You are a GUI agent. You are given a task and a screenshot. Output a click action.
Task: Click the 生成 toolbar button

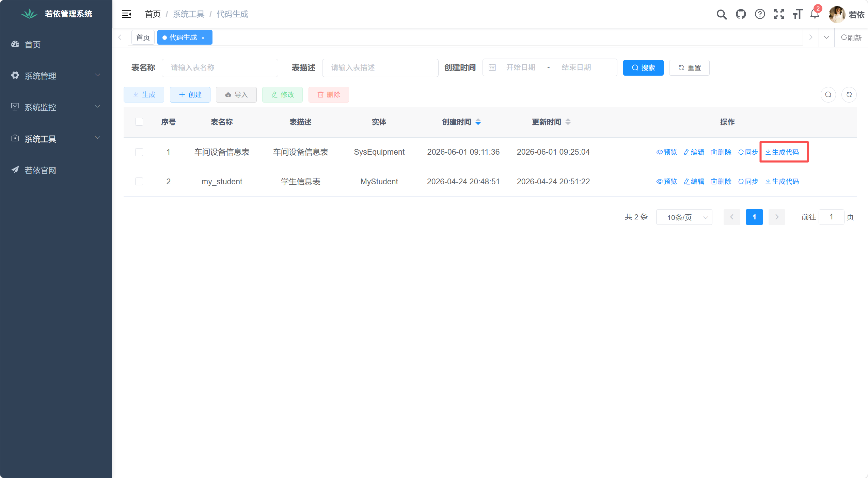144,95
